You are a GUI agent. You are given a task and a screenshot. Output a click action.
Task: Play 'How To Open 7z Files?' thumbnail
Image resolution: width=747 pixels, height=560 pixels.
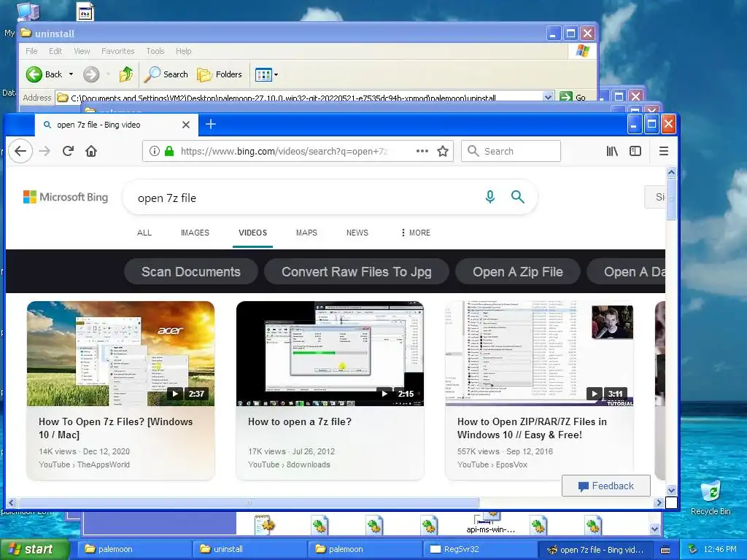120,354
